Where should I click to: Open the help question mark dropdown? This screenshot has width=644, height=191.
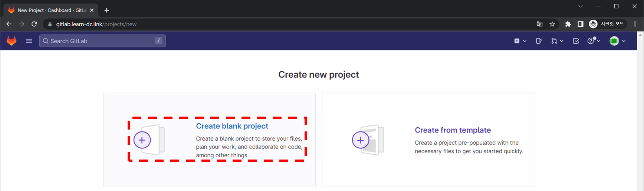pos(594,41)
